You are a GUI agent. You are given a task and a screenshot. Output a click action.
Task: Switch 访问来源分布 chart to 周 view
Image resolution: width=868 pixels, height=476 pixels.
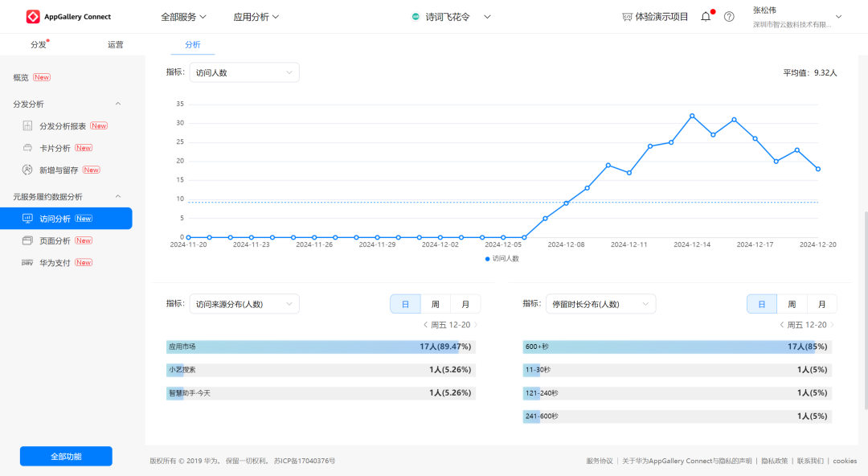435,304
